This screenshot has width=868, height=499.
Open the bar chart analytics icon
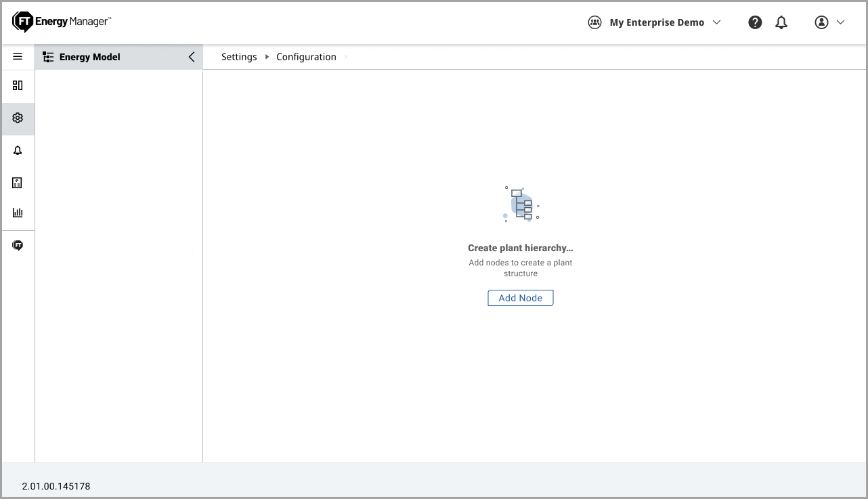[18, 213]
